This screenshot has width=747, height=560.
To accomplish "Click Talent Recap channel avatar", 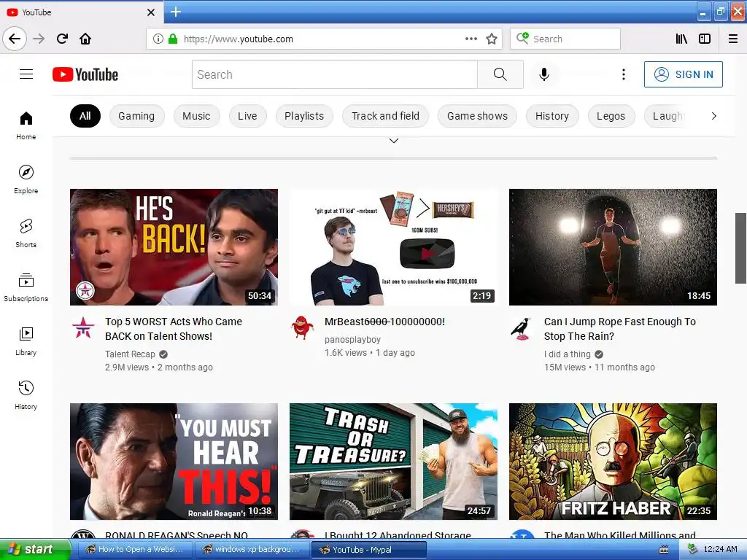I will pyautogui.click(x=83, y=327).
